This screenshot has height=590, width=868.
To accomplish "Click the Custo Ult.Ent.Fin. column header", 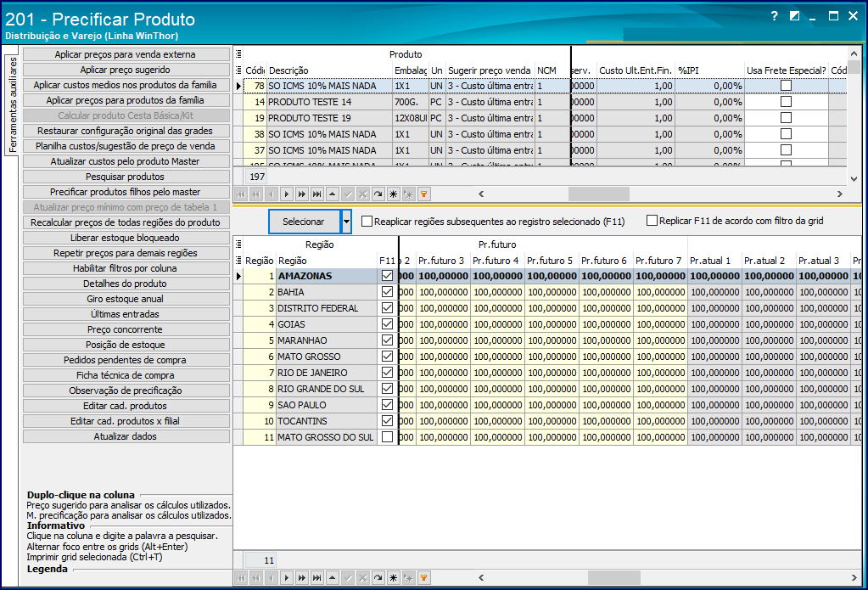I will [636, 70].
